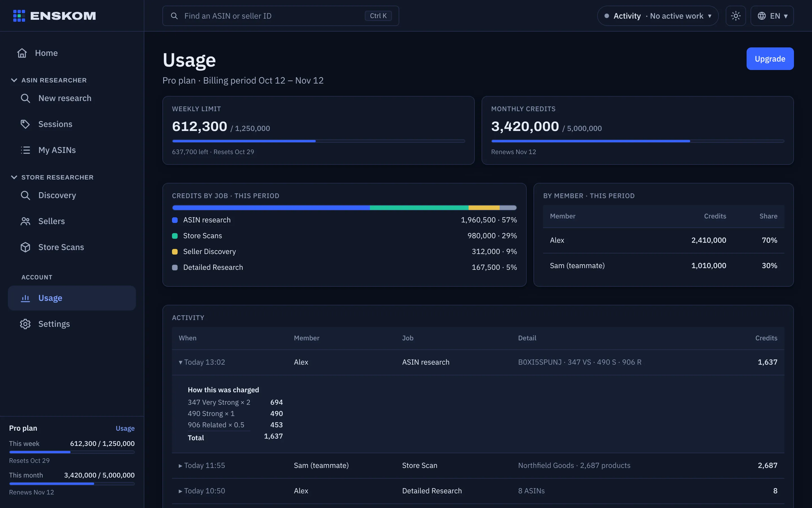Image resolution: width=812 pixels, height=508 pixels.
Task: Click the "906 Related × 0.5" charge line
Action: tap(216, 425)
